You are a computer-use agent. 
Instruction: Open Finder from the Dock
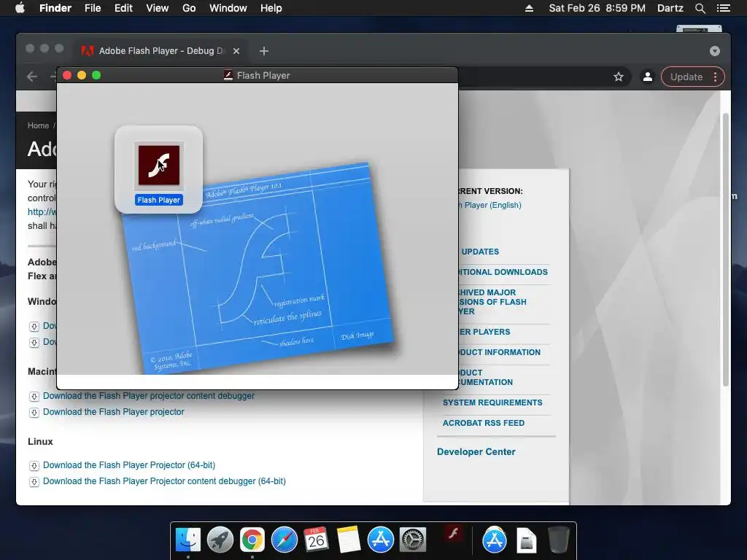click(188, 540)
